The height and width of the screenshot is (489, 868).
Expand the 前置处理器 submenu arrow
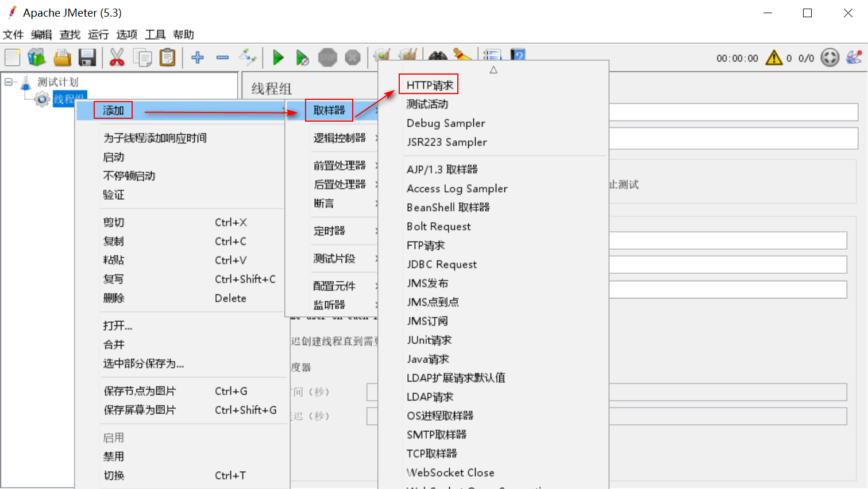[x=376, y=165]
